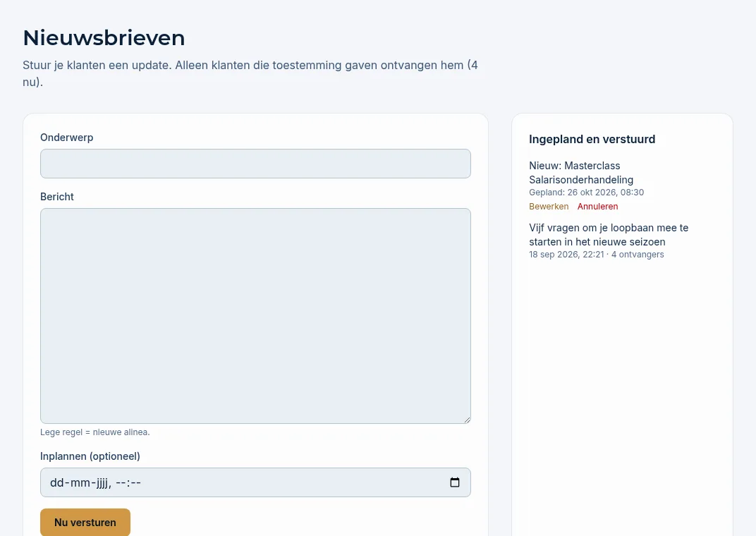
Task: Click the 'Stuur je klanten een update' description
Action: [250, 73]
